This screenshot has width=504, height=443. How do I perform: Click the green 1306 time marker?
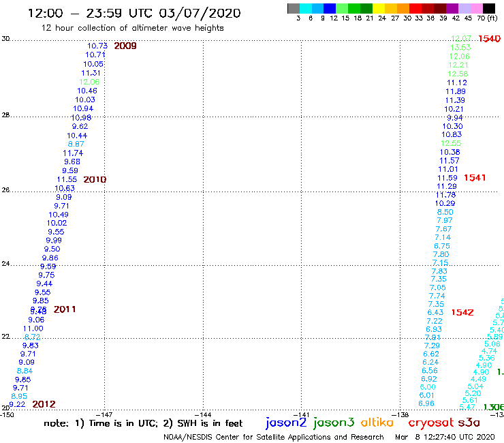[x=494, y=408]
